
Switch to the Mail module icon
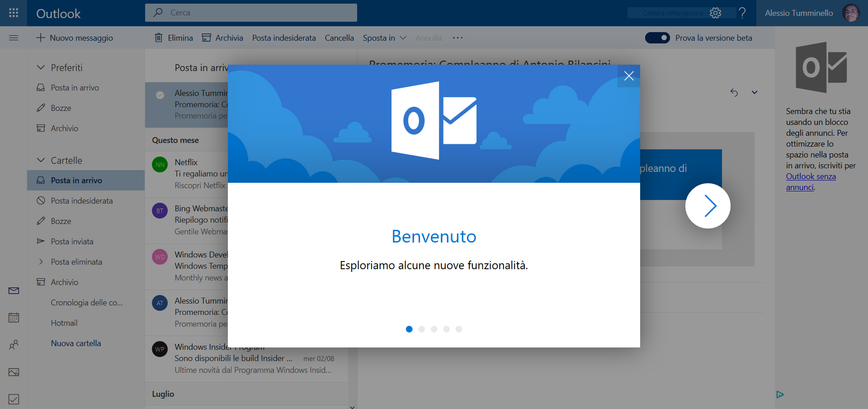tap(14, 290)
